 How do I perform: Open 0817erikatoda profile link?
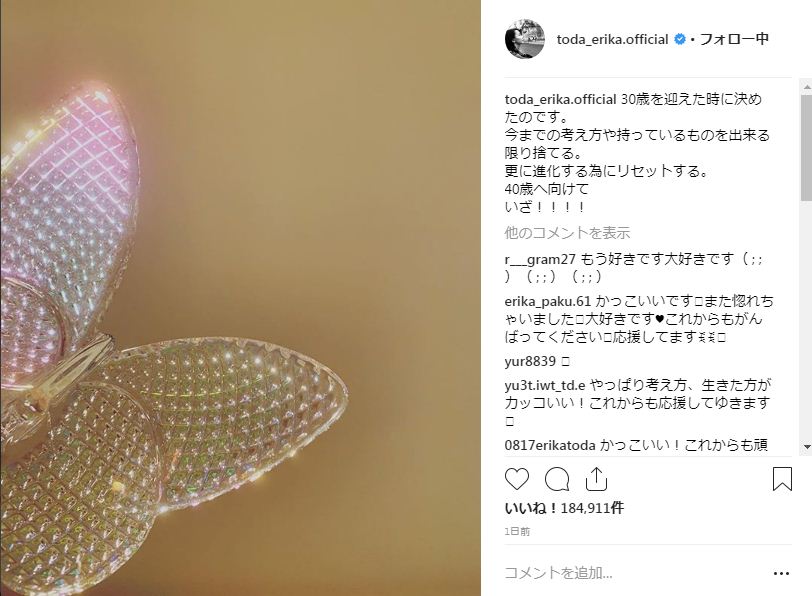[550, 445]
